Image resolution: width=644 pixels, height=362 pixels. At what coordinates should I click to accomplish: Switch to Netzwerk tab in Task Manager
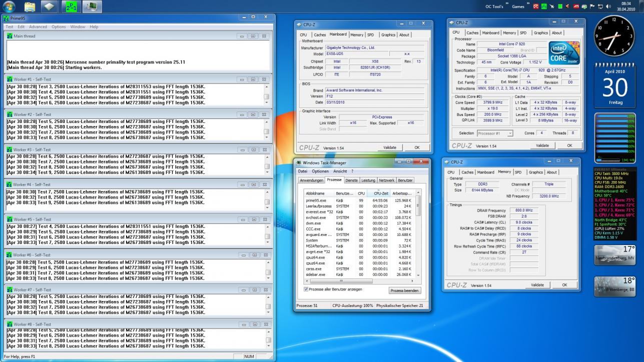[x=386, y=180]
